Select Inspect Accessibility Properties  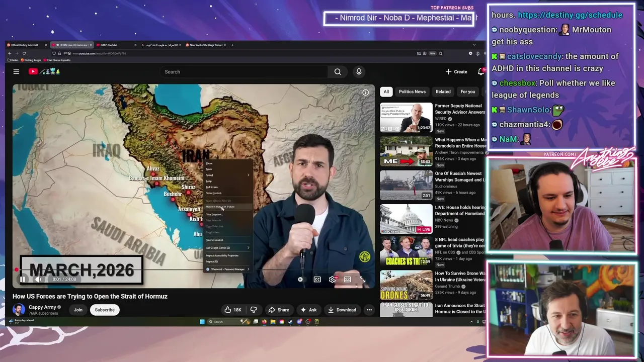point(227,255)
